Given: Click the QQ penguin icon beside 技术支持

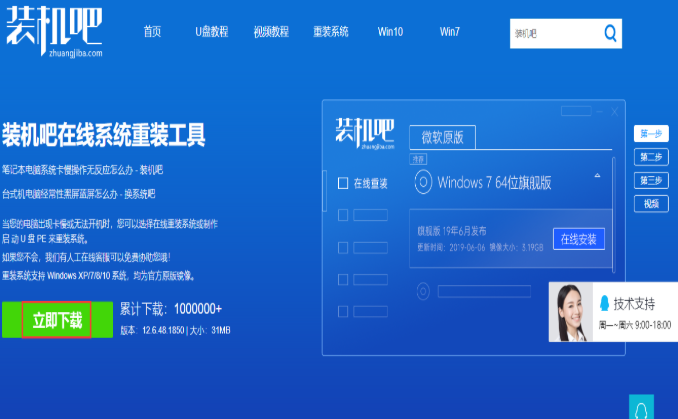Looking at the screenshot, I should (603, 303).
